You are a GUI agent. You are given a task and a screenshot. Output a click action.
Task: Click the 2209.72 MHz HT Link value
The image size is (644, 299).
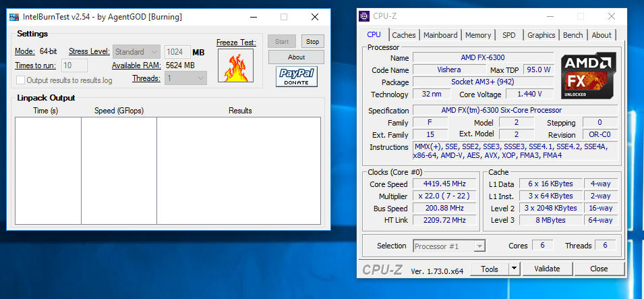(444, 220)
